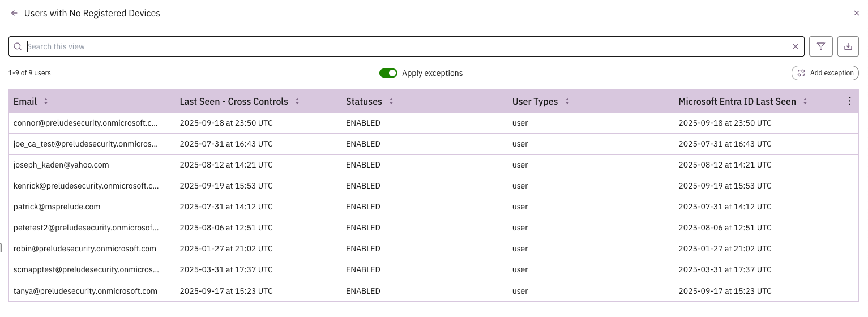Click the joe_ca_test@preludesecurity email cell

coord(86,144)
